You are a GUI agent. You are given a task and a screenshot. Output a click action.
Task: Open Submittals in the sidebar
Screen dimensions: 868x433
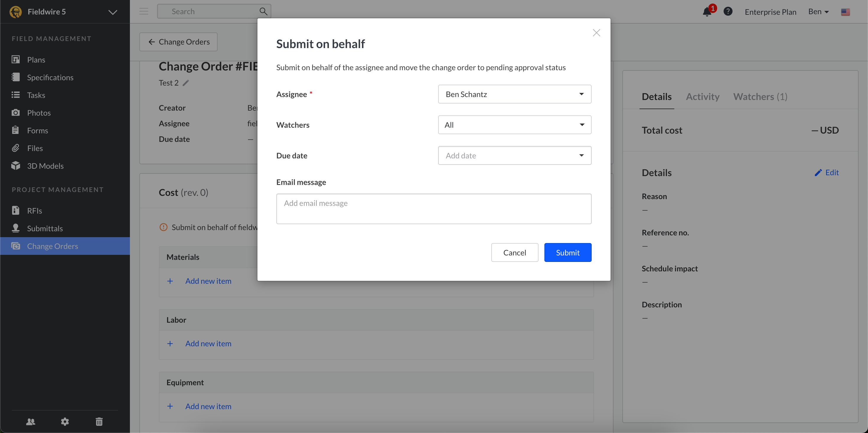[x=45, y=228]
